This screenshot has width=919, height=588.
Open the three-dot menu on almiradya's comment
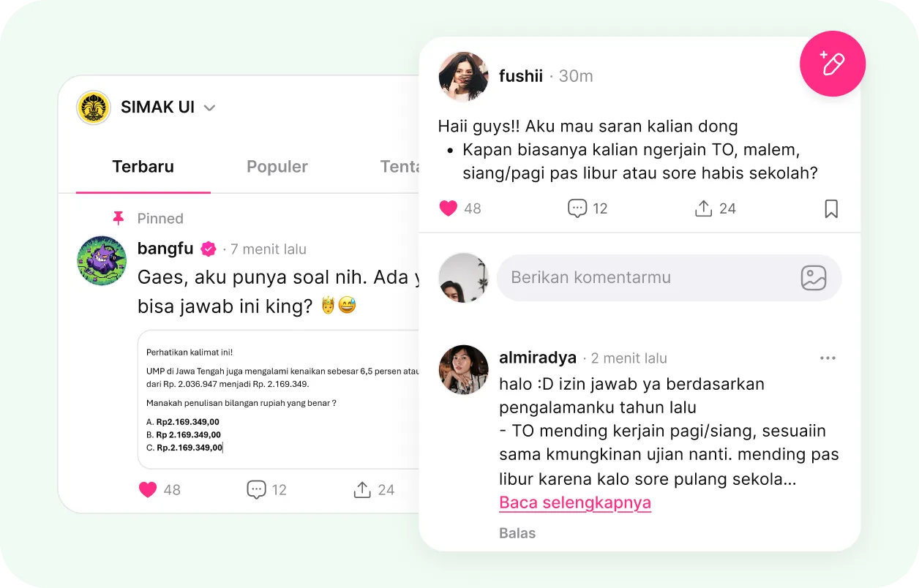828,358
